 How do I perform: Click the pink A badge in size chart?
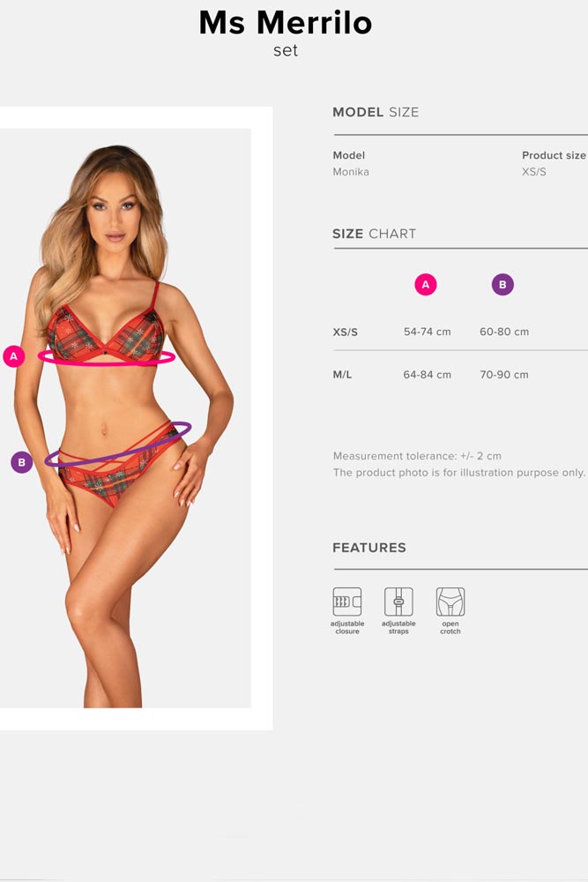(x=426, y=285)
